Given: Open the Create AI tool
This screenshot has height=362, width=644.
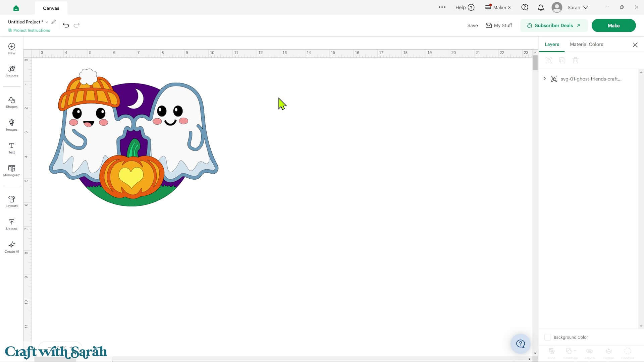Looking at the screenshot, I should click(11, 247).
